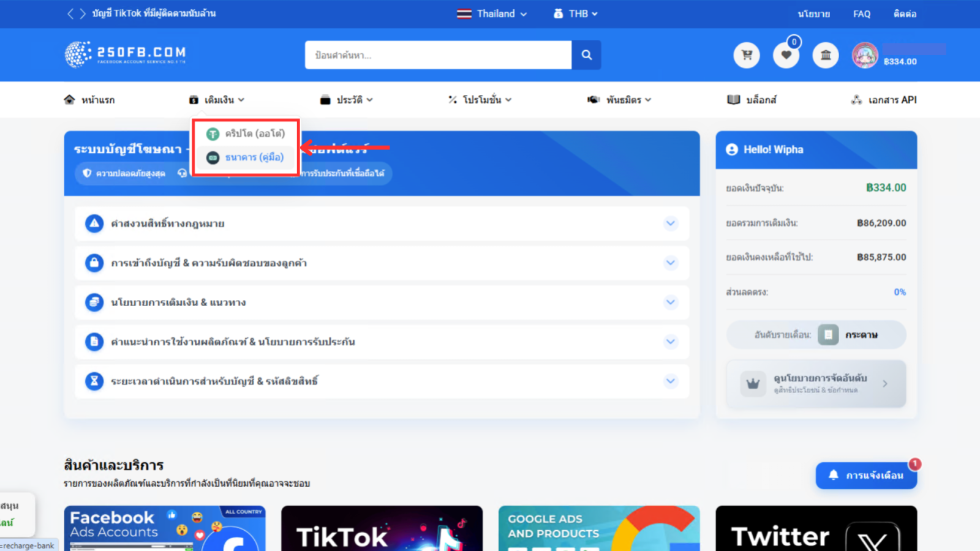Click the bank building icon in header
This screenshot has width=980, height=551.
[x=826, y=55]
